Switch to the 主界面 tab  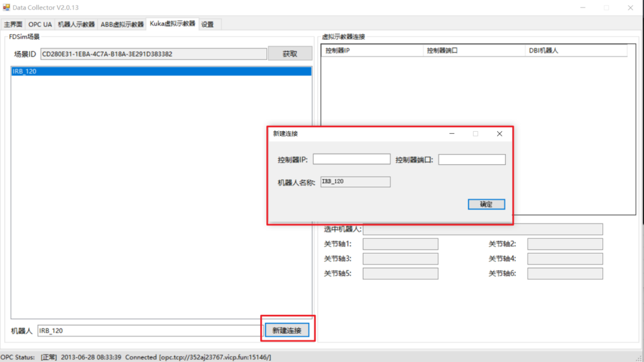(x=13, y=24)
